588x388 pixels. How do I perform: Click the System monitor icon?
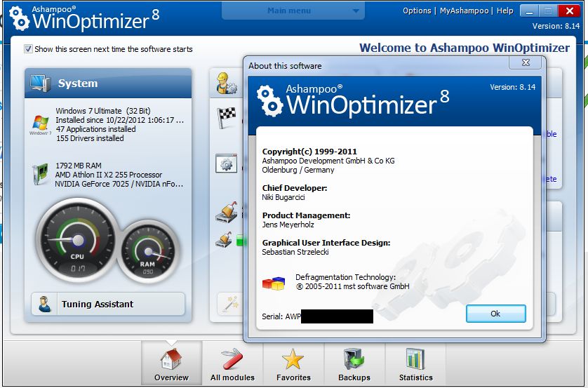(x=40, y=83)
